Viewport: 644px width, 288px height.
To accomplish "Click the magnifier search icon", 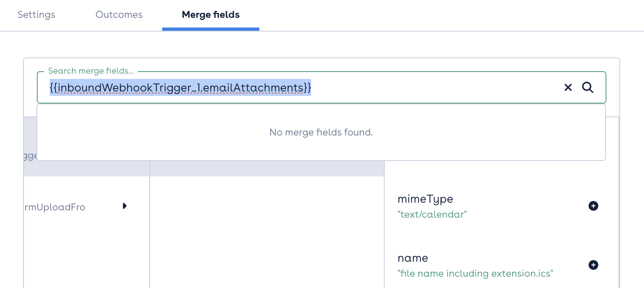I will (588, 87).
